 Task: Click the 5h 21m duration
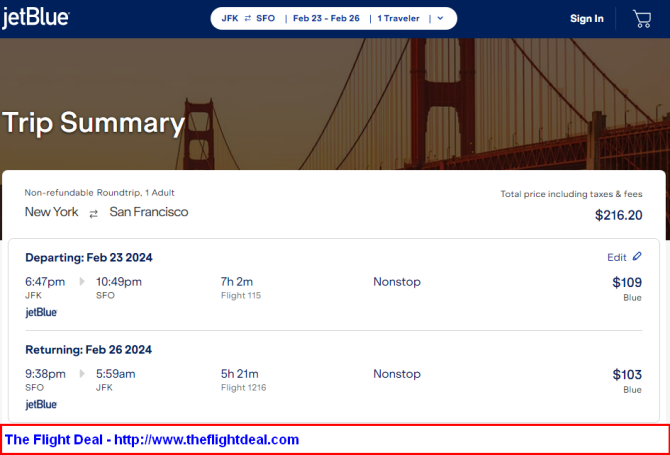240,374
